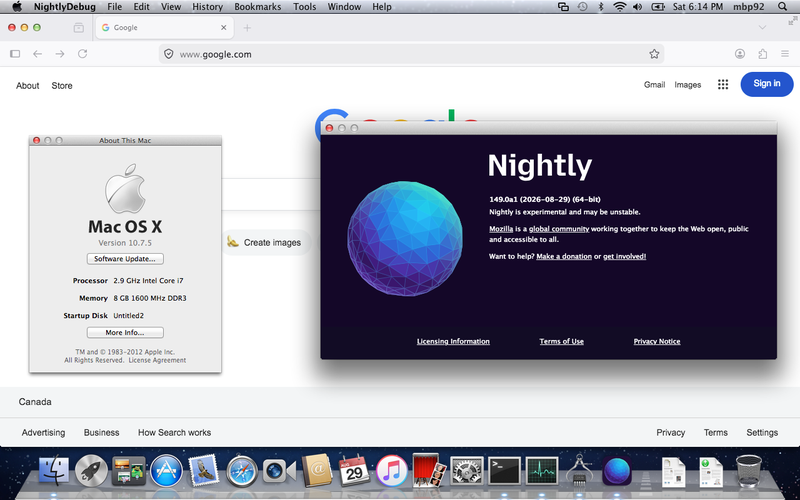The image size is (800, 500).
Task: Open the mbp92 user menu
Action: [748, 7]
